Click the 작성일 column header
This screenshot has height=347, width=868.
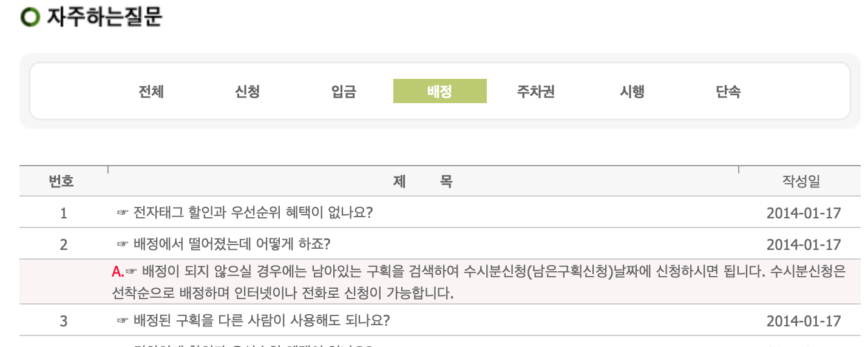801,181
